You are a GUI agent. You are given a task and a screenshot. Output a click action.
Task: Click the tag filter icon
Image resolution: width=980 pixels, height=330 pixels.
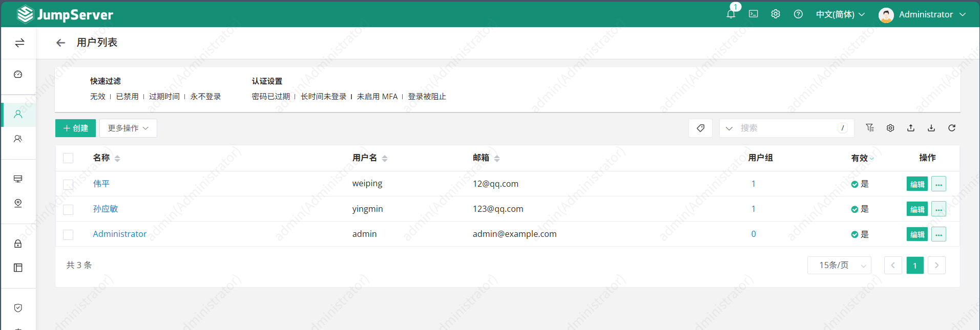700,128
